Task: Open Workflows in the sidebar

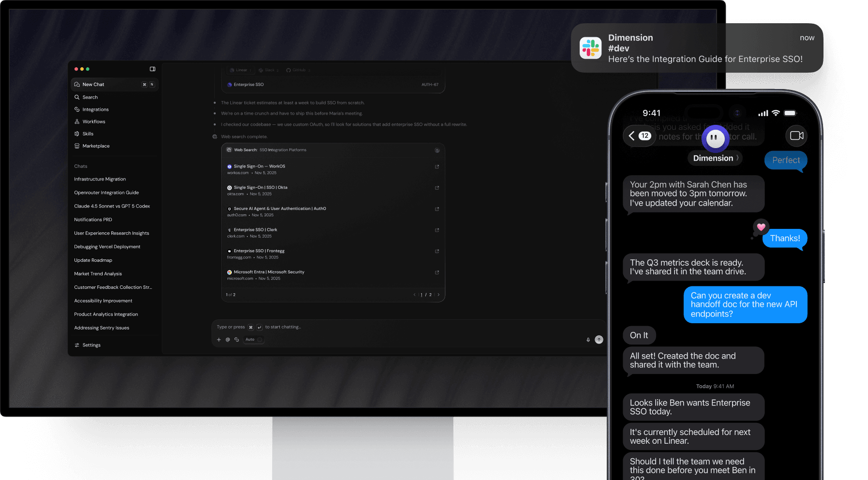Action: pyautogui.click(x=94, y=122)
